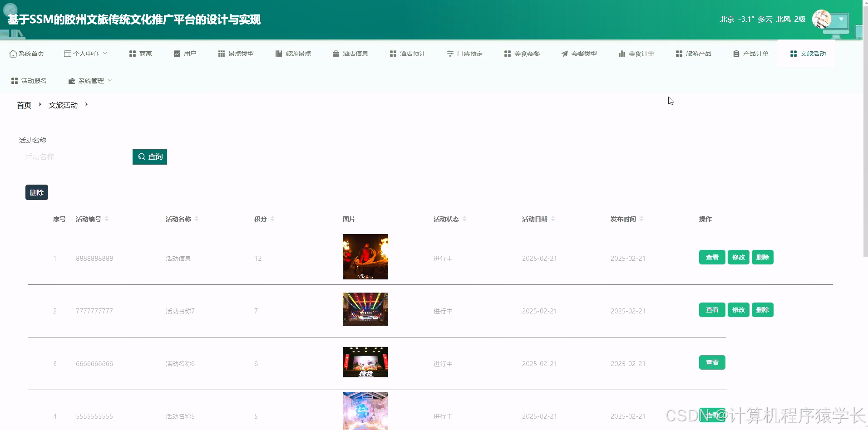Screen dimensions: 868x430
Task: Open the 用户 user management icon
Action: tap(177, 53)
